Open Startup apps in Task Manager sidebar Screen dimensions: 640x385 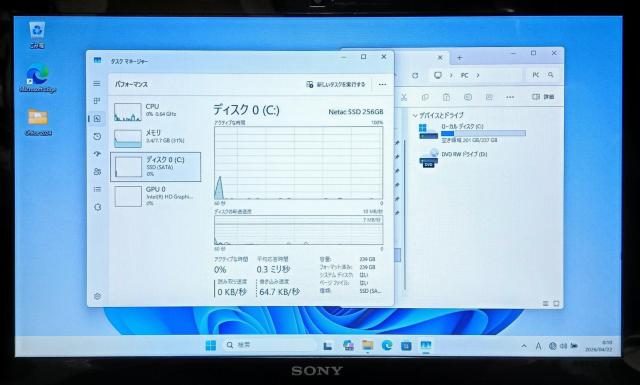click(97, 154)
